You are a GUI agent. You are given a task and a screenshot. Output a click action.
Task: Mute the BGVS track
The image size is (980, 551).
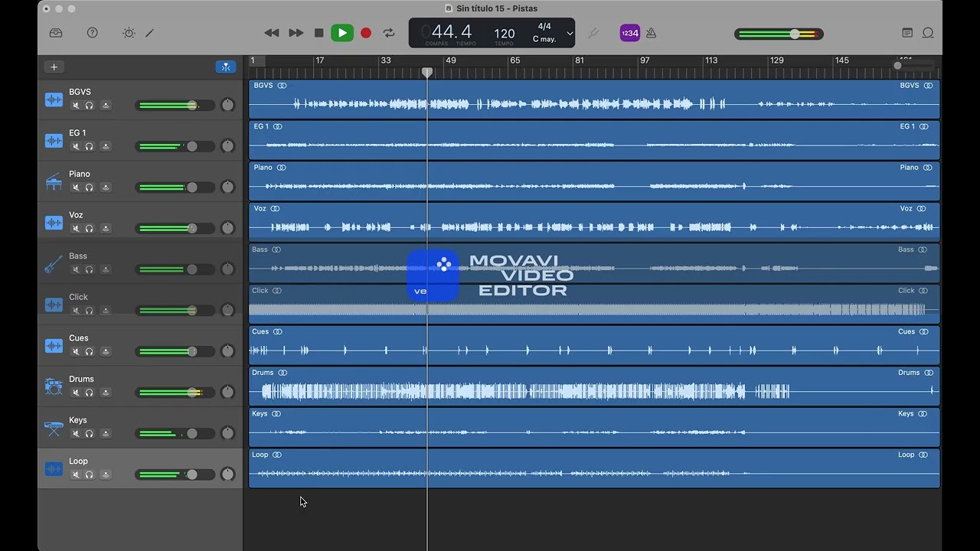75,106
